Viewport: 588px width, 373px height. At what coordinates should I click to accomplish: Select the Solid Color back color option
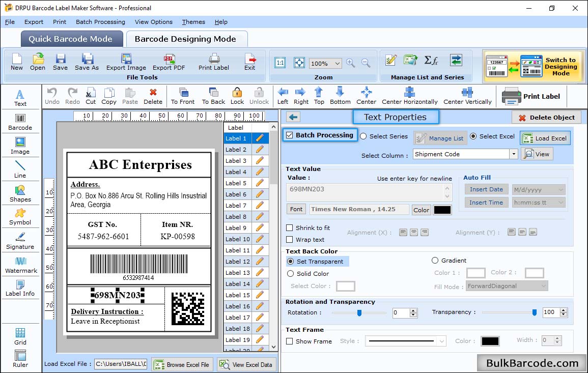click(x=290, y=274)
